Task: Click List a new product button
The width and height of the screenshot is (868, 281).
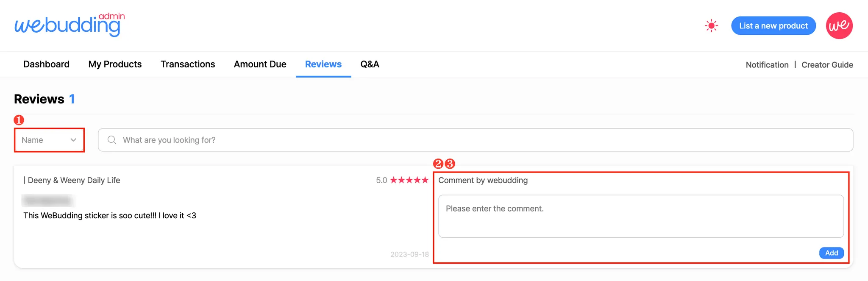Action: pos(773,26)
